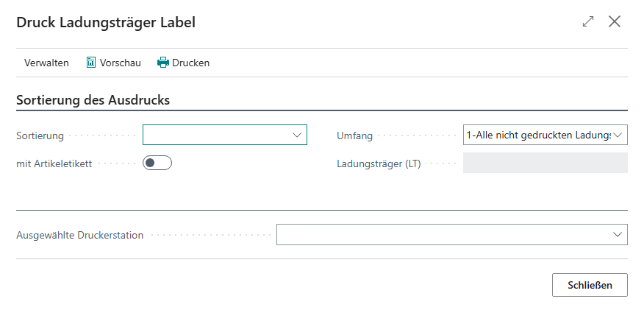Viewport: 644px width, 310px height.
Task: Open the Verwalten menu
Action: pyautogui.click(x=46, y=63)
